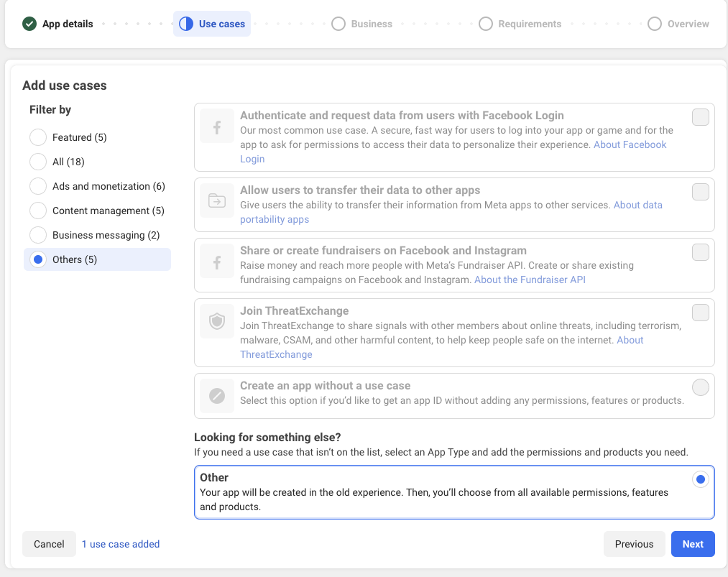Check the Facebook Login use case checkbox
This screenshot has width=728, height=577.
[x=700, y=117]
